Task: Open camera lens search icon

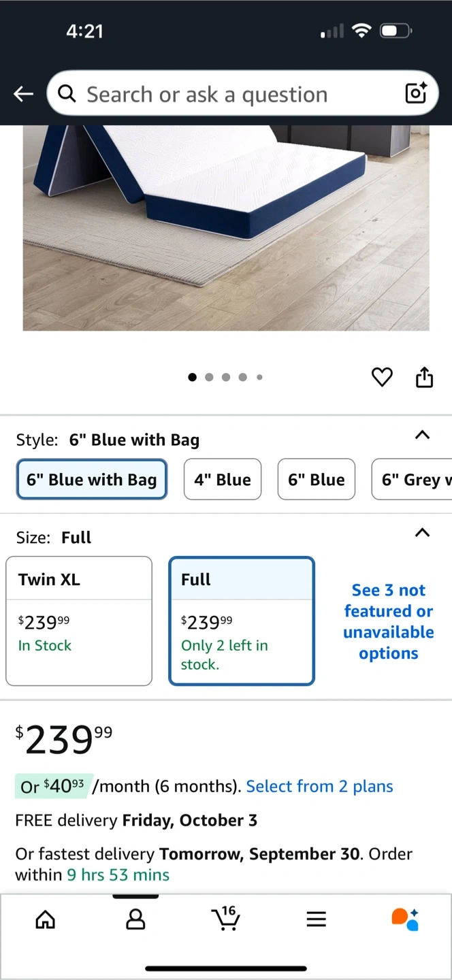Action: [415, 93]
